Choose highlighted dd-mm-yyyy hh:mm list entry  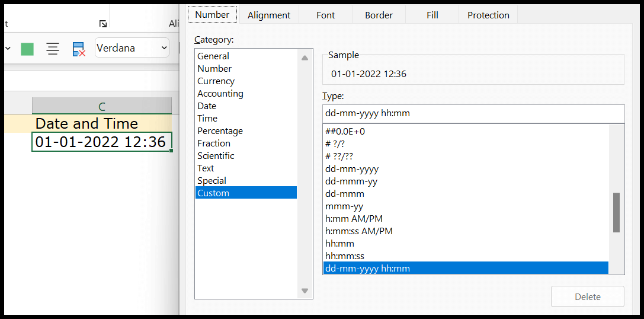465,268
